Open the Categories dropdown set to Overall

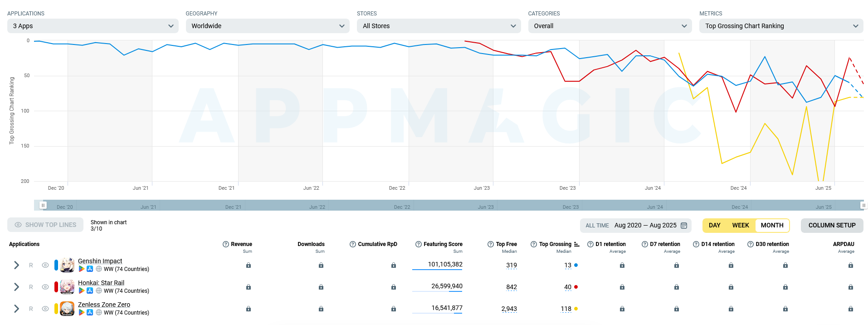click(x=610, y=26)
